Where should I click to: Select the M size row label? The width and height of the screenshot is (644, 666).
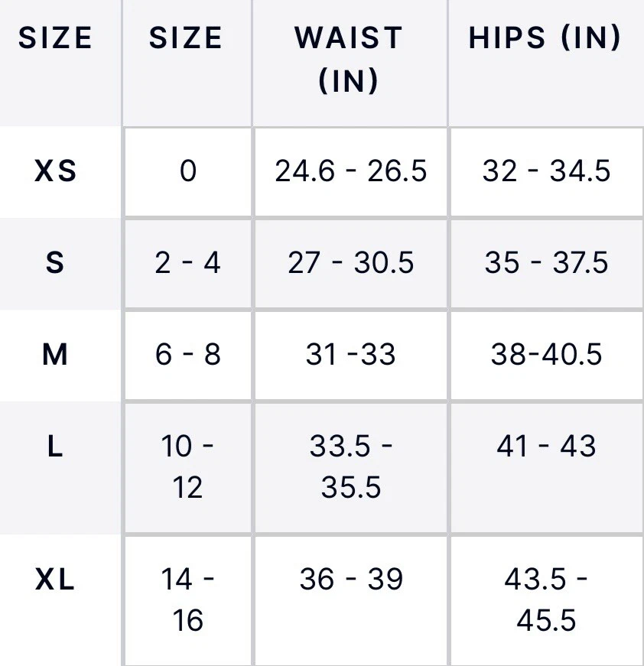pyautogui.click(x=55, y=354)
